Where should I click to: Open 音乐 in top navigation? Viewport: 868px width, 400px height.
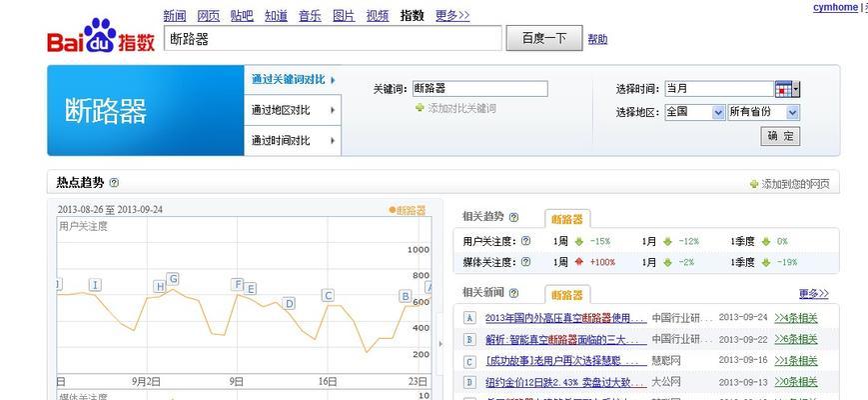pyautogui.click(x=310, y=16)
